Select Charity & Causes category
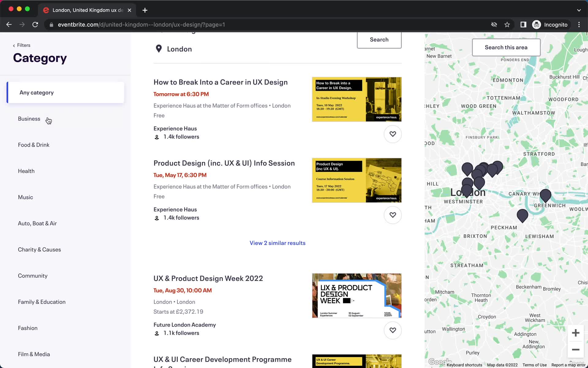 (40, 250)
